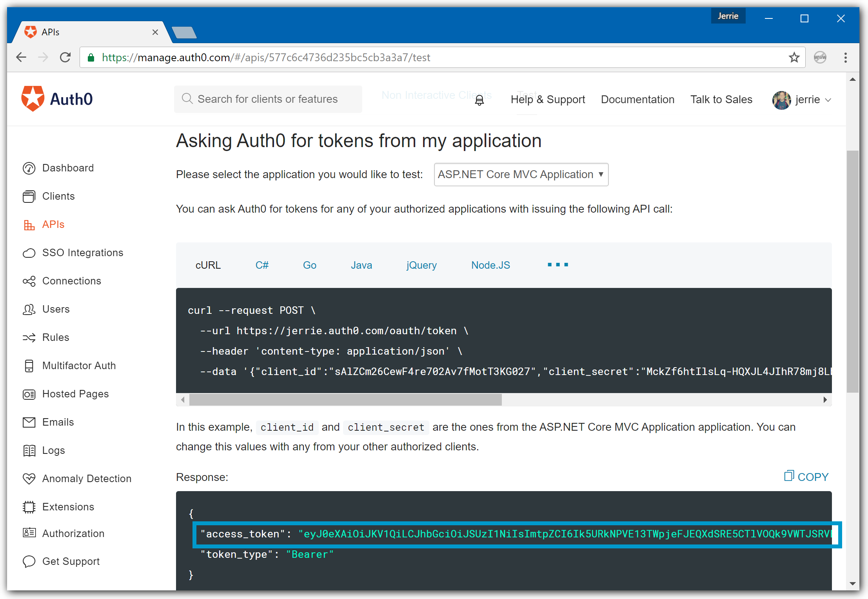868x599 pixels.
Task: Click the page vertical scrollbar thumb
Action: click(853, 271)
